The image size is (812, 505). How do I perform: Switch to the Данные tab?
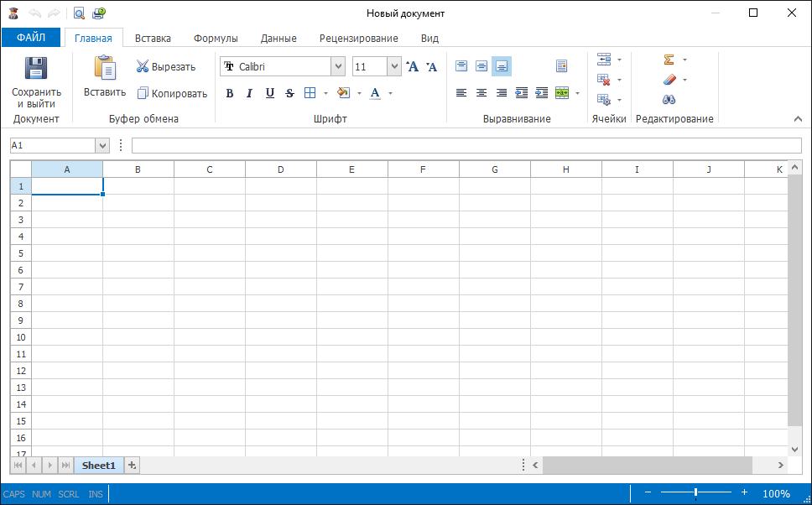tap(278, 39)
